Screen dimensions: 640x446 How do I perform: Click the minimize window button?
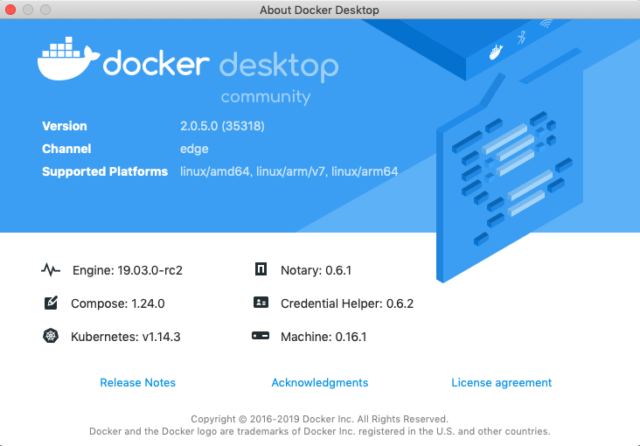coord(28,9)
